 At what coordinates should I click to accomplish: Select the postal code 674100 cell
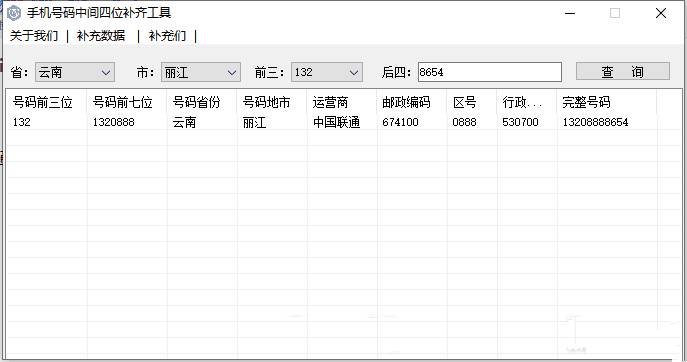400,122
